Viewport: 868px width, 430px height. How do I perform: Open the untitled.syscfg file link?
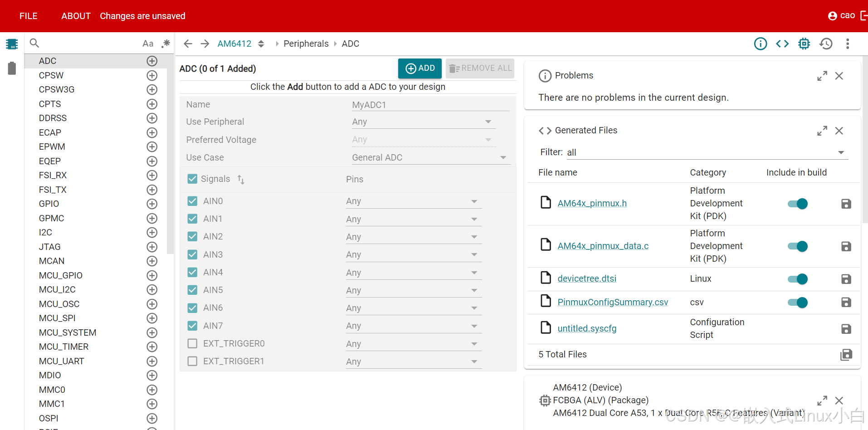coord(587,328)
